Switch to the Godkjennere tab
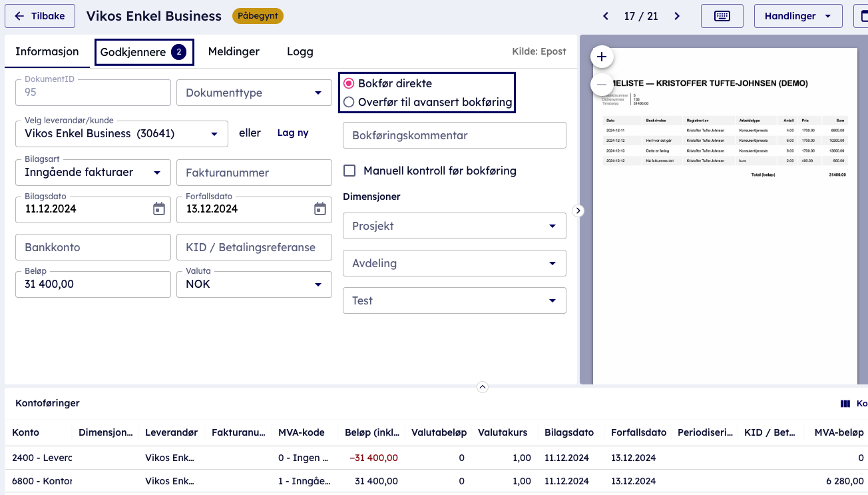868x495 pixels. pyautogui.click(x=144, y=52)
